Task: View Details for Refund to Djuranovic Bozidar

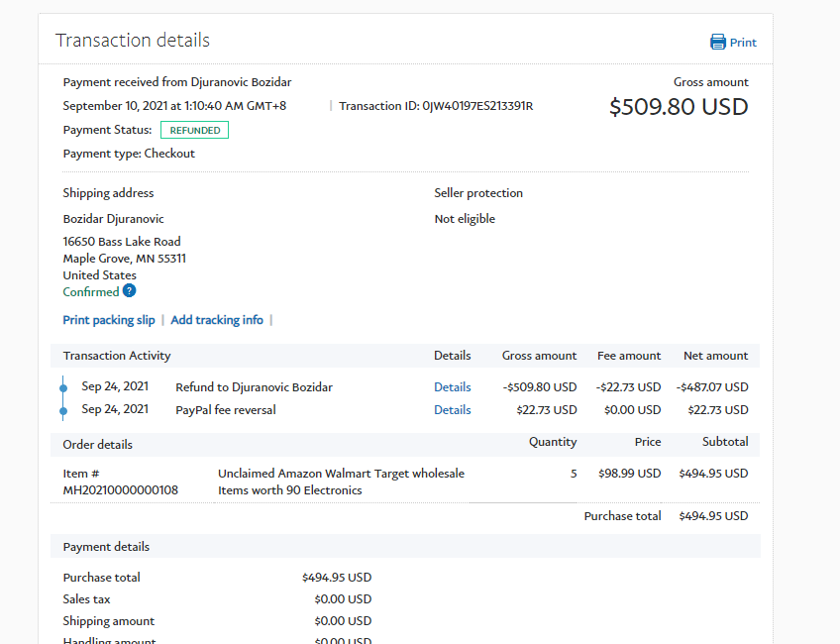Action: tap(452, 387)
